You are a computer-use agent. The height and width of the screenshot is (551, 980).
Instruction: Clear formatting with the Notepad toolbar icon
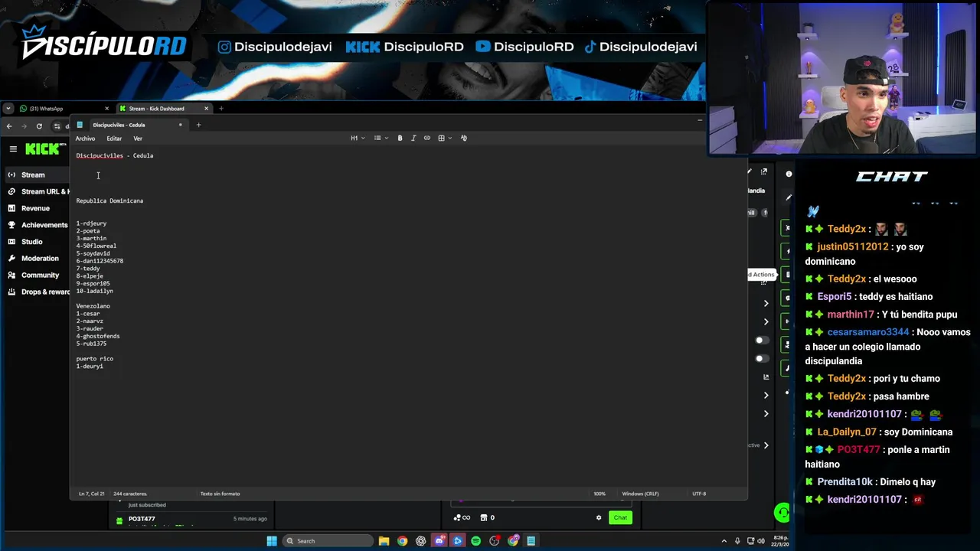coord(464,139)
